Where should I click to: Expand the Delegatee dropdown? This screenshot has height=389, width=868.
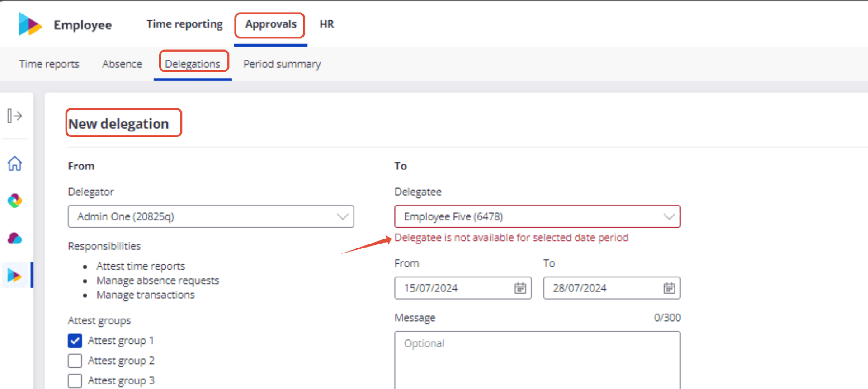click(x=538, y=216)
